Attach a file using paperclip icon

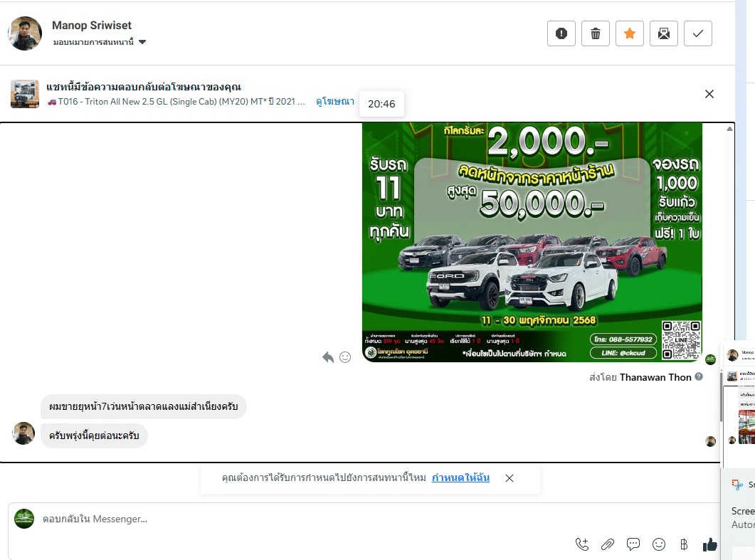coord(608,544)
